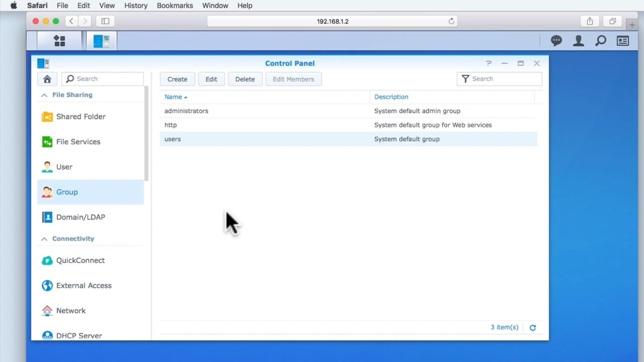Add a new Safari tab
The image size is (644, 362).
point(632,26)
